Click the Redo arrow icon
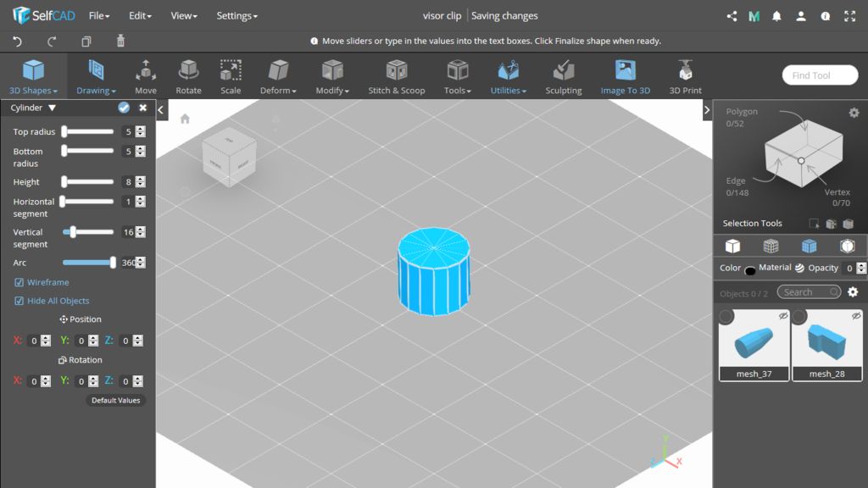868x488 pixels. tap(52, 41)
